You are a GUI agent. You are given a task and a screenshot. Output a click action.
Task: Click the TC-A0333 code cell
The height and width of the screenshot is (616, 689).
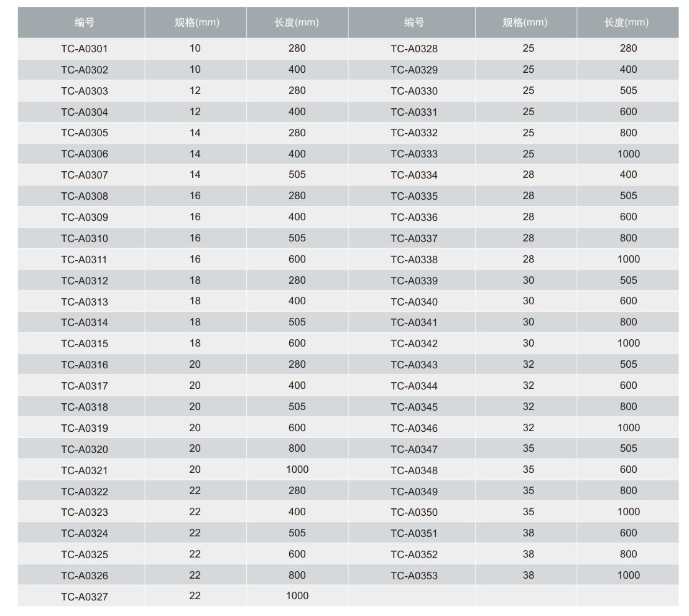point(414,154)
